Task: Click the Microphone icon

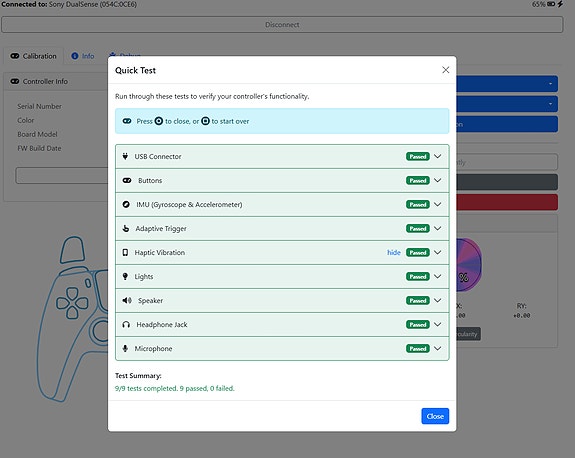Action: pos(125,349)
